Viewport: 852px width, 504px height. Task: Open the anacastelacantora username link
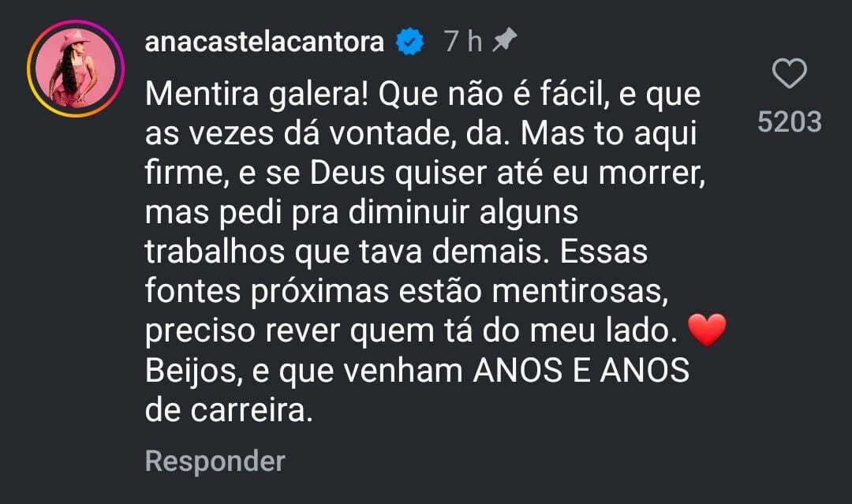click(264, 42)
